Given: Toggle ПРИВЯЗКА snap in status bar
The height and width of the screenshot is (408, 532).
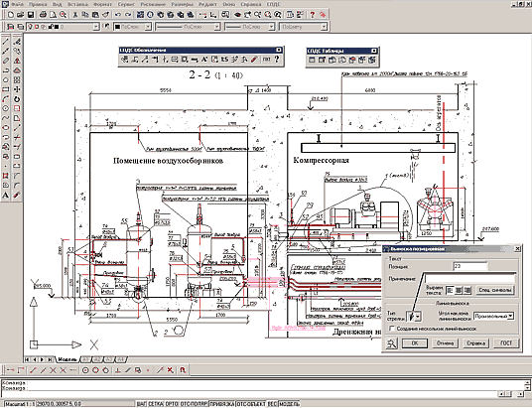Looking at the screenshot, I should (x=222, y=404).
